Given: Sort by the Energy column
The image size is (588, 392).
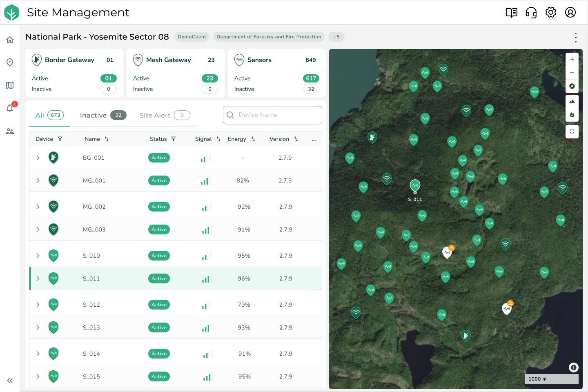Looking at the screenshot, I should pos(253,139).
